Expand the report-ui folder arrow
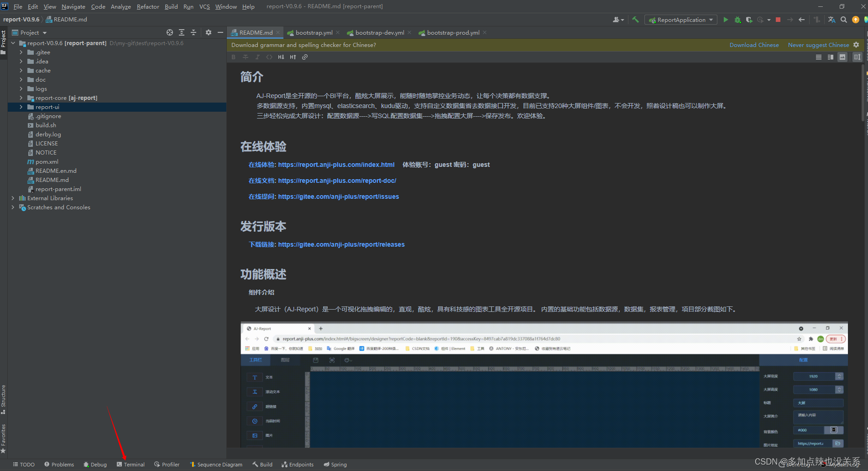 click(x=21, y=107)
